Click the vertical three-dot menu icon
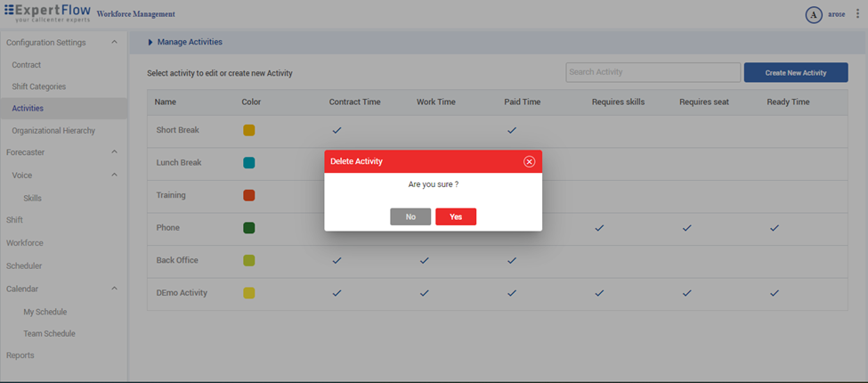This screenshot has width=868, height=383. tap(857, 14)
